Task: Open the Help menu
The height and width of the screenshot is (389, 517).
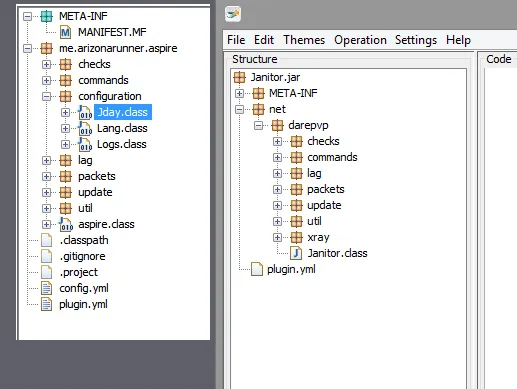Action: [x=458, y=40]
